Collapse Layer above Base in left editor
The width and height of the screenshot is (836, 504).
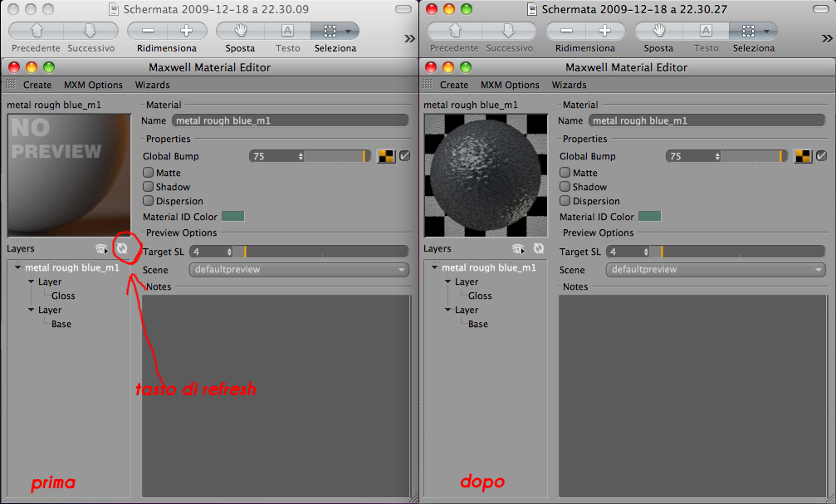(31, 310)
